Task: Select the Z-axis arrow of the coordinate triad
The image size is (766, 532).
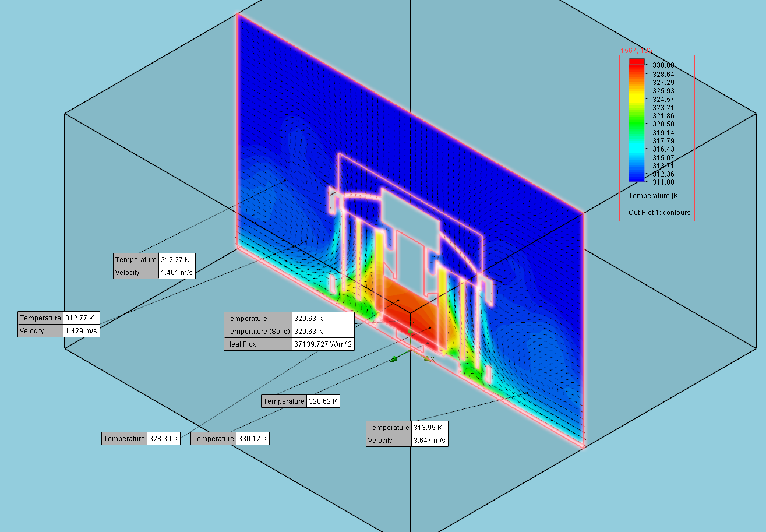Action: coord(394,359)
